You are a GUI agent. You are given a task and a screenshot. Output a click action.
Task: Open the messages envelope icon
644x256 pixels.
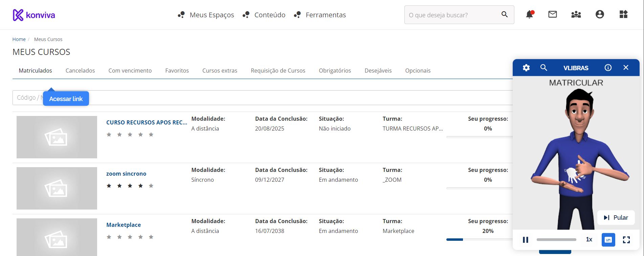tap(553, 14)
